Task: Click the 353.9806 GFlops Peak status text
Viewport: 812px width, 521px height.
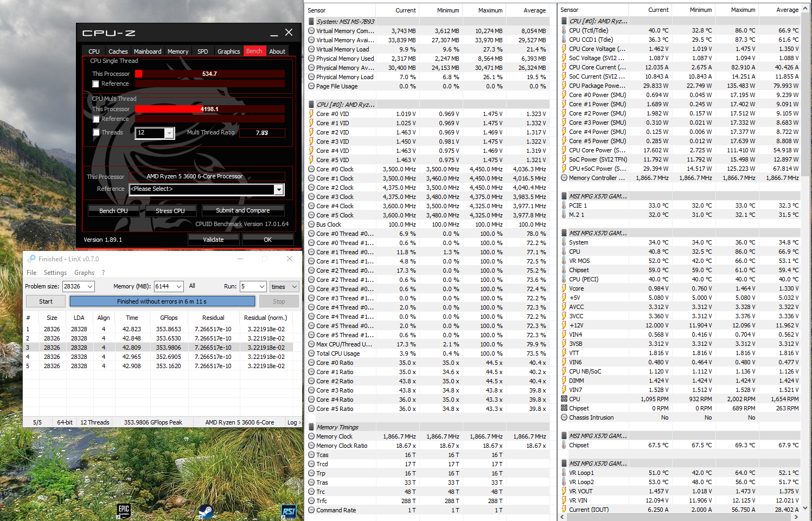Action: (153, 422)
